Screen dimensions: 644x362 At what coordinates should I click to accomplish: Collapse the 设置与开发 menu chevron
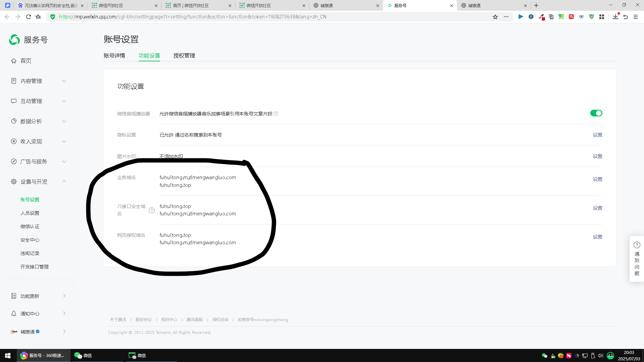64,182
